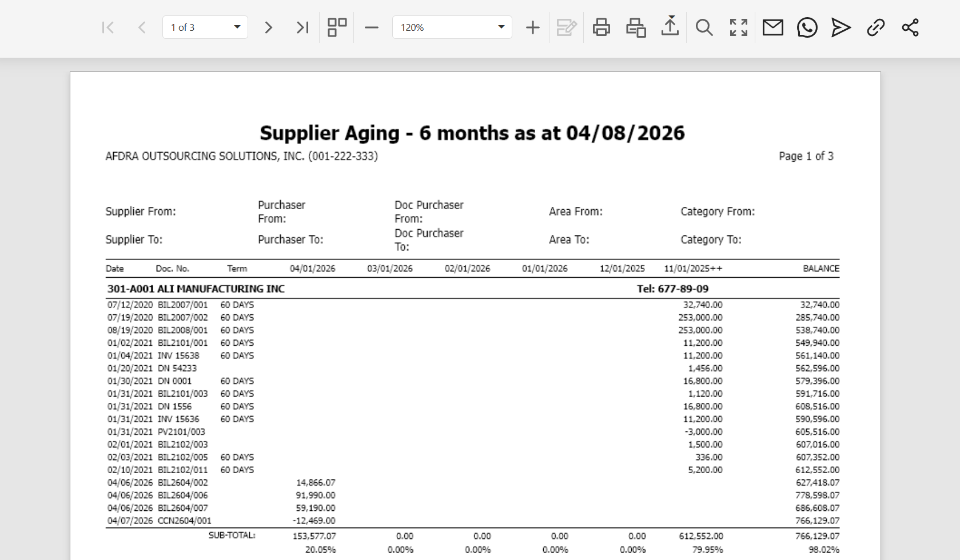Open the page number dropdown

237,27
